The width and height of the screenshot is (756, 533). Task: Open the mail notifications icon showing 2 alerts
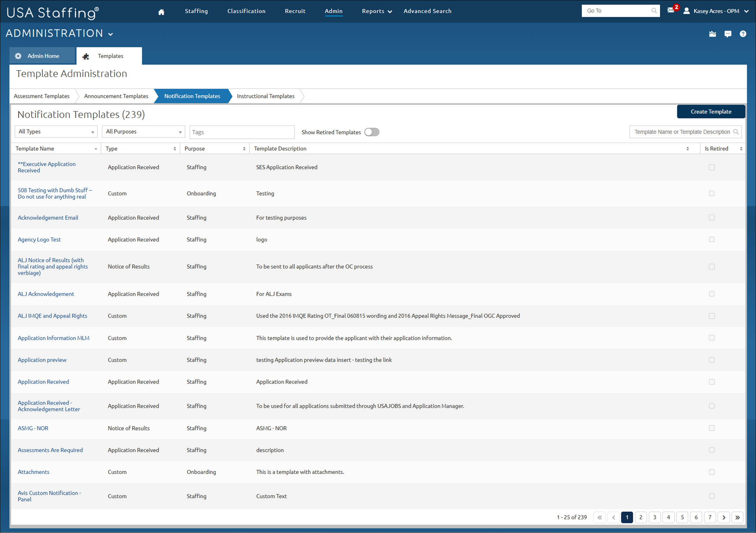(671, 11)
